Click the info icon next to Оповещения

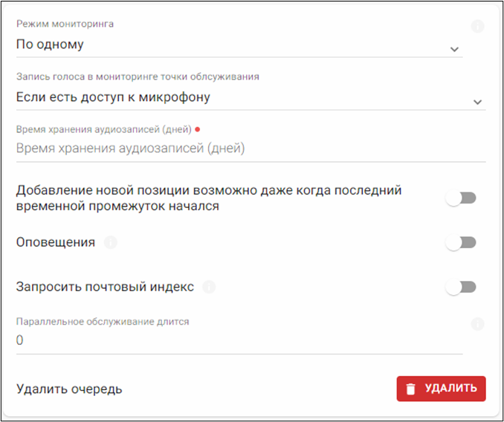click(x=111, y=242)
